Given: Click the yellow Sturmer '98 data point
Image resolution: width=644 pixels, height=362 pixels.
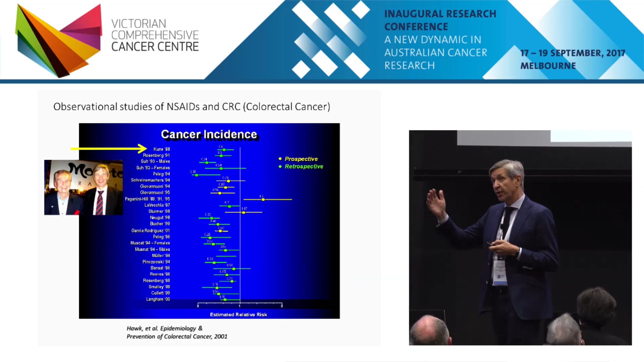Looking at the screenshot, I should click(244, 213).
